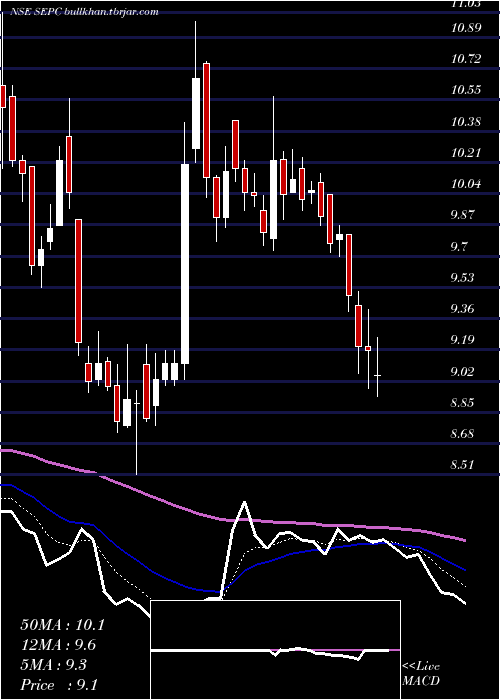
Task: Click the Price : 9.1 readout
Action: [59, 684]
